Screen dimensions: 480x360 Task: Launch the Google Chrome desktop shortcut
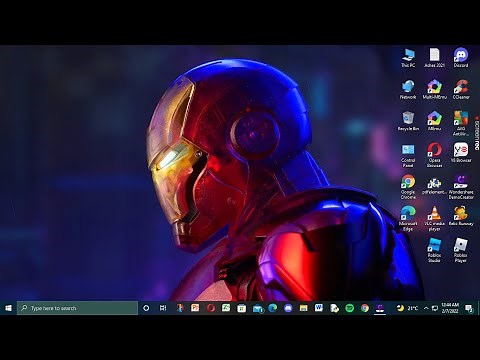(408, 187)
